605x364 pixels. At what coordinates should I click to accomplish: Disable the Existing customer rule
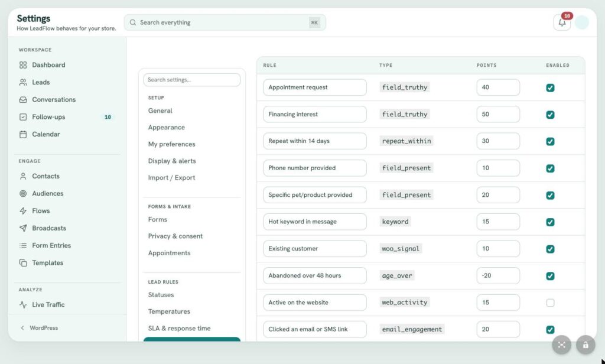click(550, 249)
